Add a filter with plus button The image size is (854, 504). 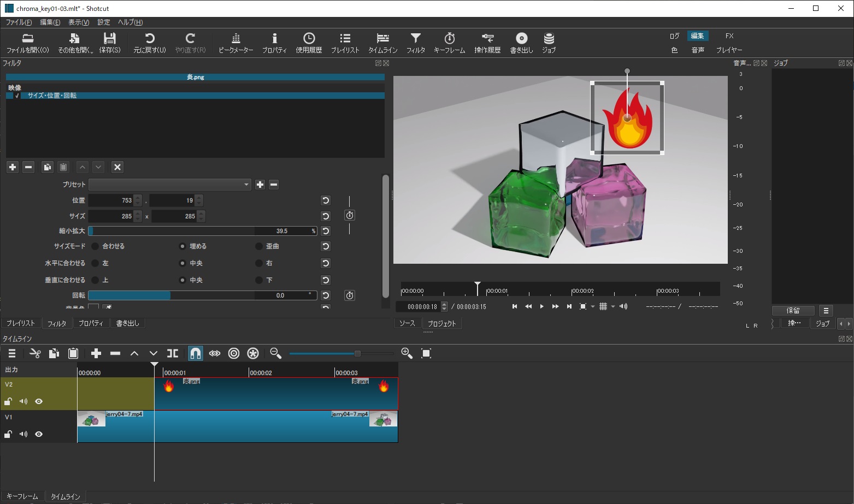click(13, 167)
